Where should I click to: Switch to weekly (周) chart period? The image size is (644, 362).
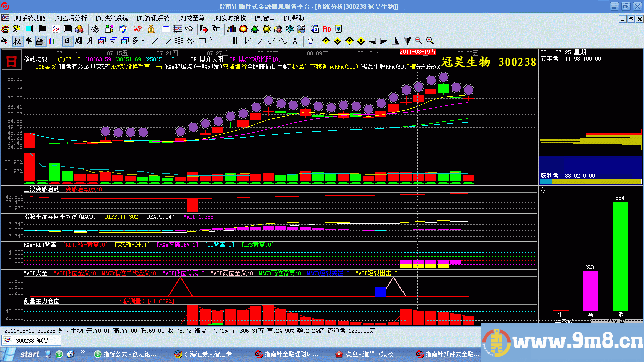(78, 41)
